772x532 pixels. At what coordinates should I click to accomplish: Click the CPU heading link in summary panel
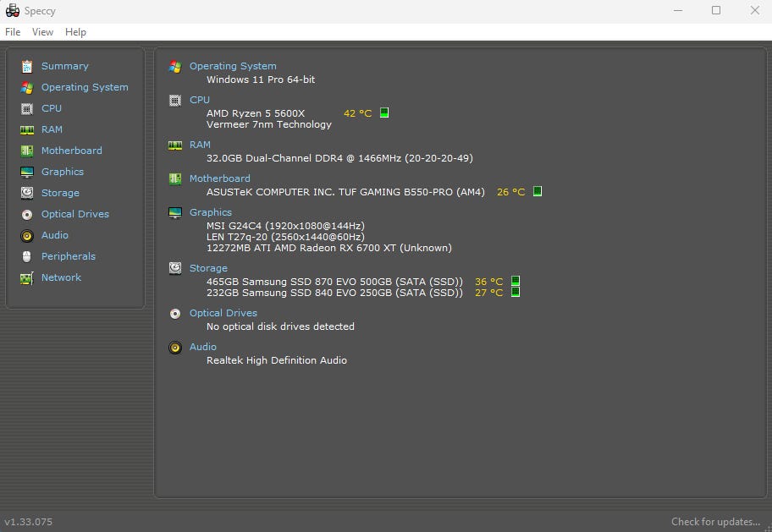tap(200, 100)
